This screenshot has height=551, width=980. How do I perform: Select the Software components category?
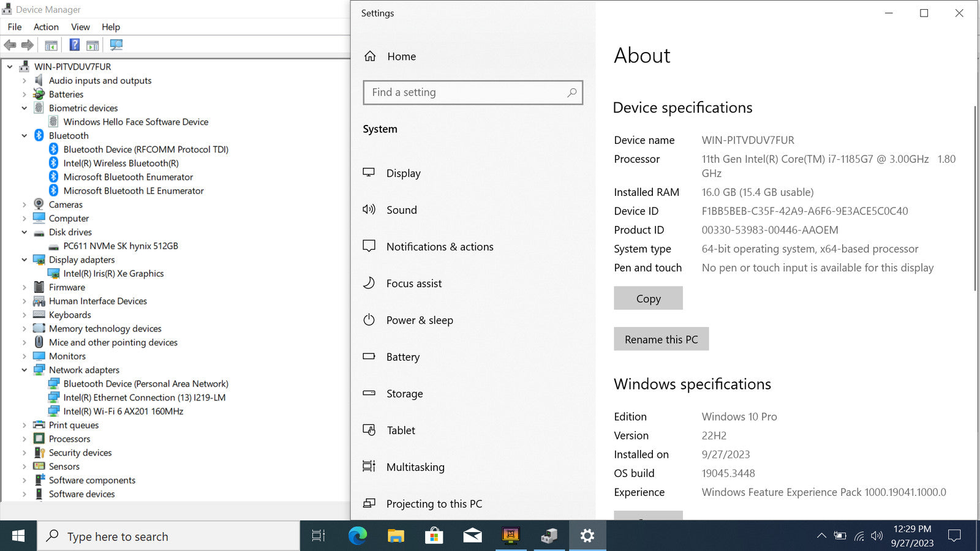[92, 481]
